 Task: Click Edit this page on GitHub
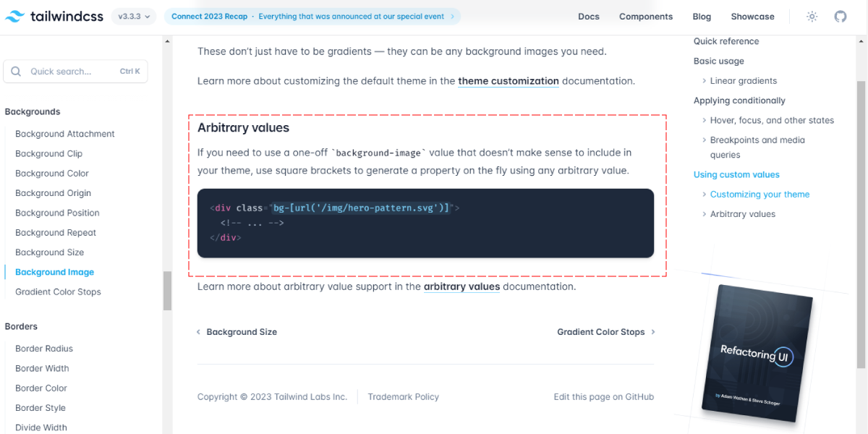coord(604,396)
